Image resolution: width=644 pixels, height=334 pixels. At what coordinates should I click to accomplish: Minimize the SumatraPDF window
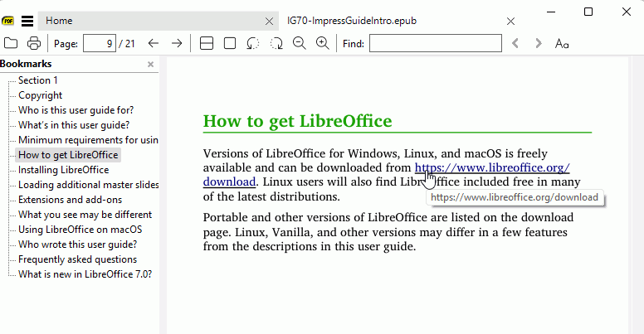[x=551, y=12]
